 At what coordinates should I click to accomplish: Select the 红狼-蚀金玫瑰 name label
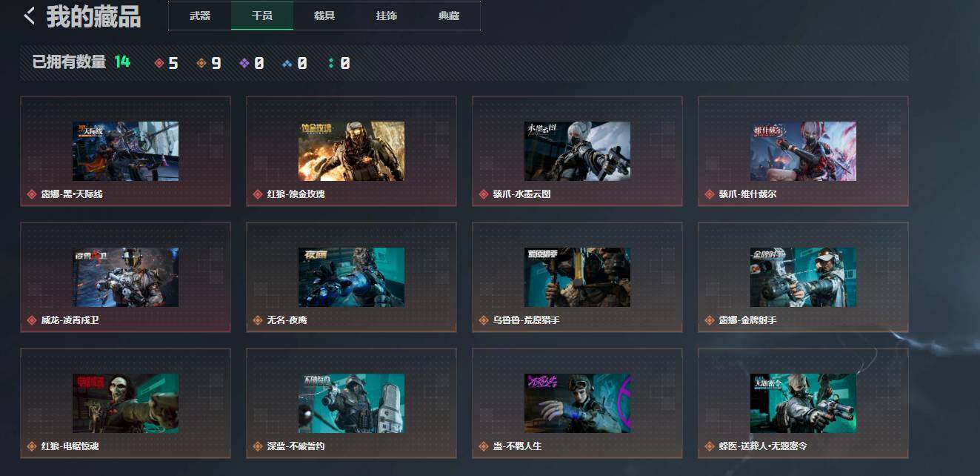(x=296, y=194)
